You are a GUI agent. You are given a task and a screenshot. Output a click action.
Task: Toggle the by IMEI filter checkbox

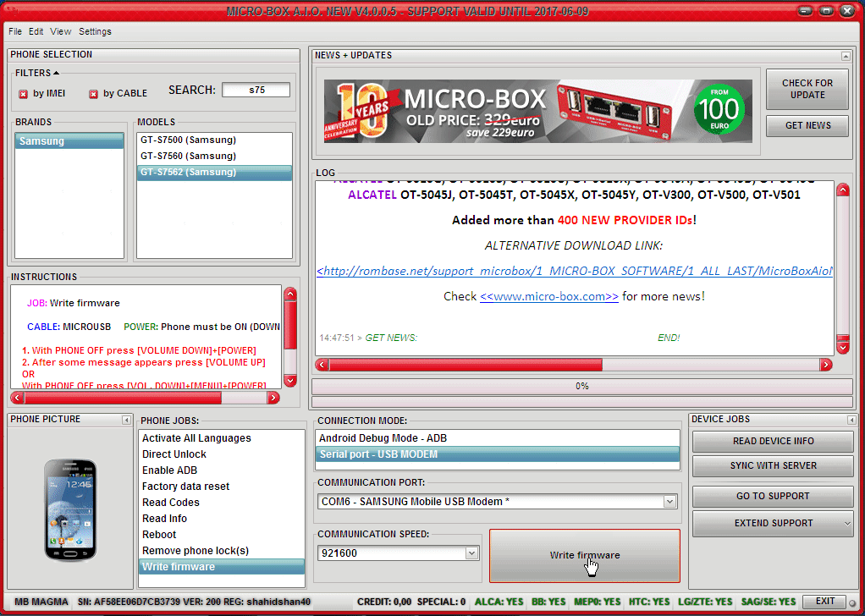23,94
